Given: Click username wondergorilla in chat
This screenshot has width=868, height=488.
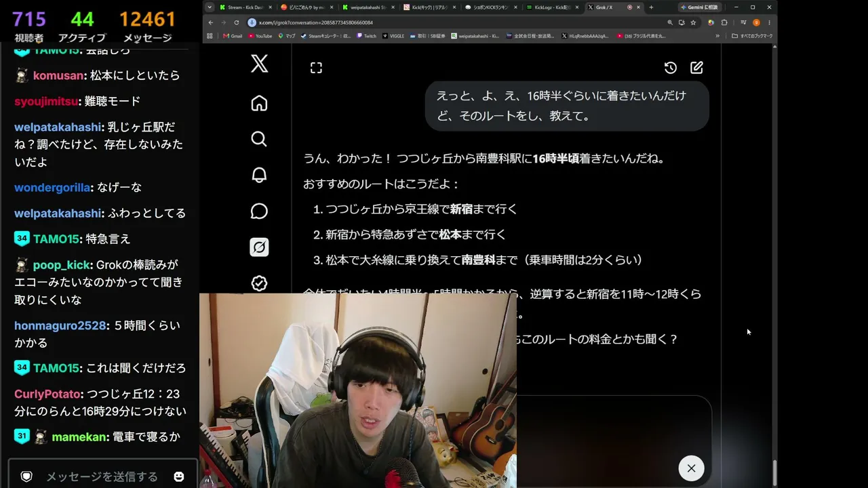Looking at the screenshot, I should [x=52, y=188].
